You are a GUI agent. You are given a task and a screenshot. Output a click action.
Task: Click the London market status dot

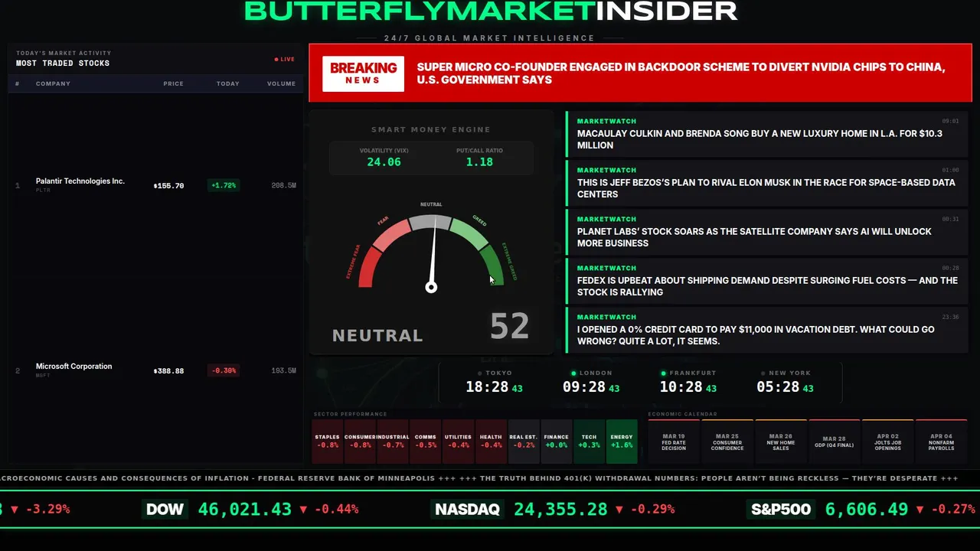click(573, 373)
